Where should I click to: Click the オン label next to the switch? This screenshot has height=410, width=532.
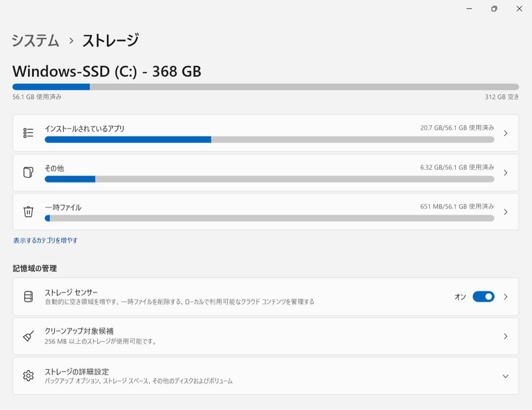point(459,296)
